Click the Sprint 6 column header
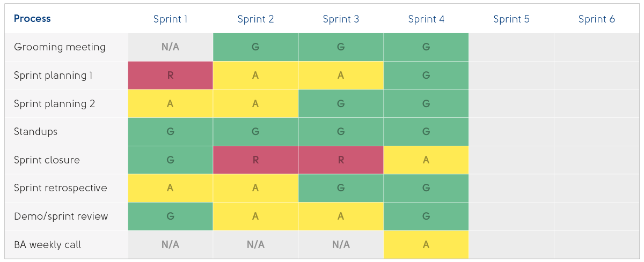644x262 pixels. [x=596, y=19]
